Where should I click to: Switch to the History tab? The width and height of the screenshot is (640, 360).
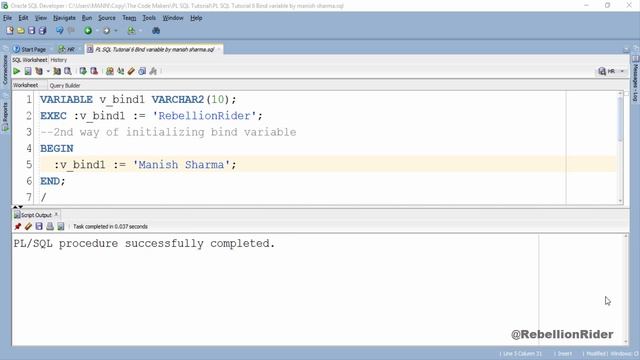59,60
